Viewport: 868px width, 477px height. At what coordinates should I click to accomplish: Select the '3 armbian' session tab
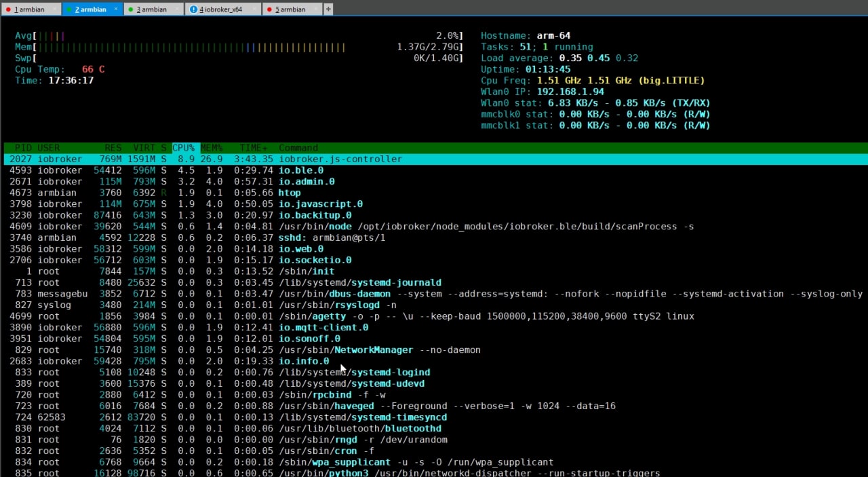click(x=154, y=9)
